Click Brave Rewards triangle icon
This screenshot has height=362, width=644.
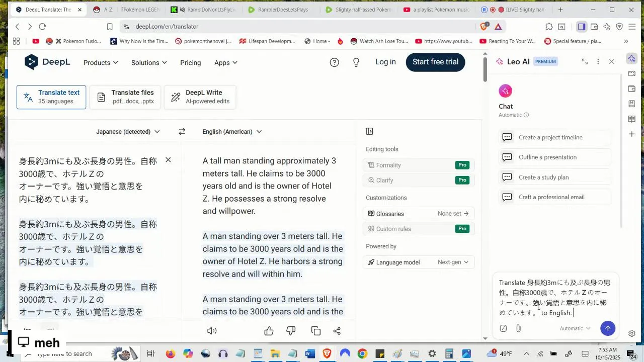point(498,26)
